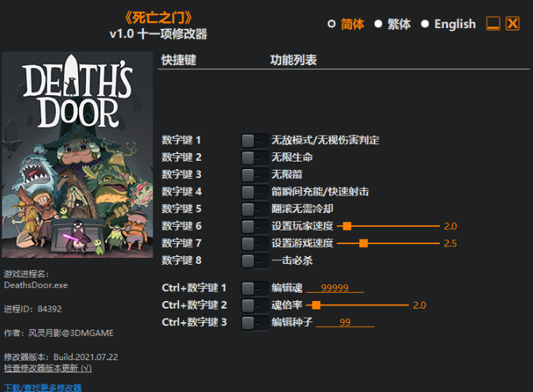The width and height of the screenshot is (533, 392).
Task: Click hotkey label 数字键 6
Action: (x=181, y=226)
